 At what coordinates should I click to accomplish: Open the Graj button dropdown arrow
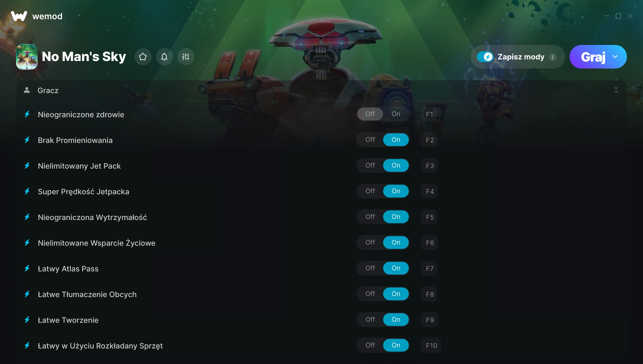tap(615, 57)
